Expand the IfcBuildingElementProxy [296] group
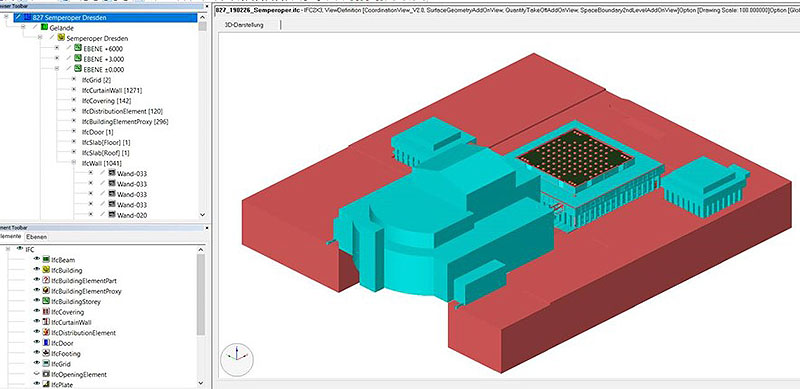The height and width of the screenshot is (389, 800). pos(73,121)
